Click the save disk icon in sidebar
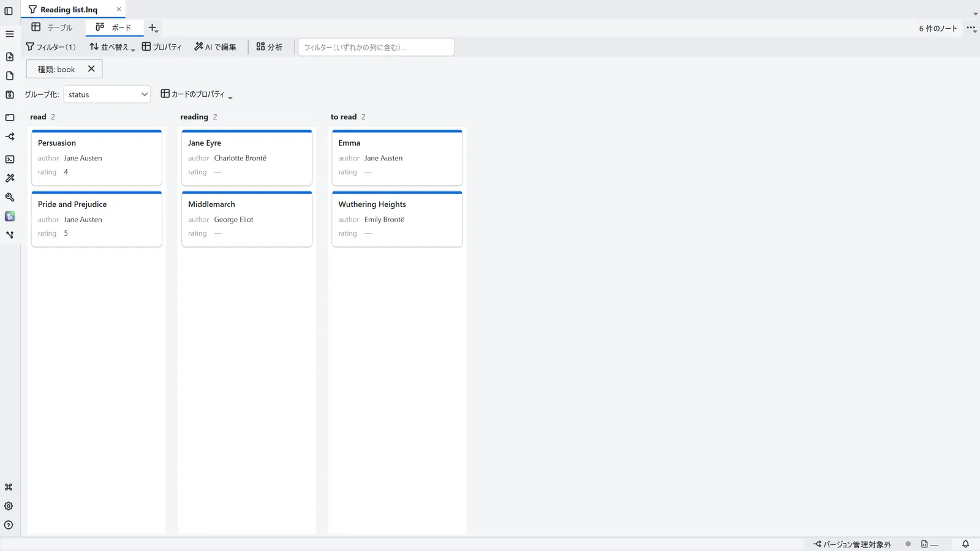The width and height of the screenshot is (980, 551). pos(10,95)
